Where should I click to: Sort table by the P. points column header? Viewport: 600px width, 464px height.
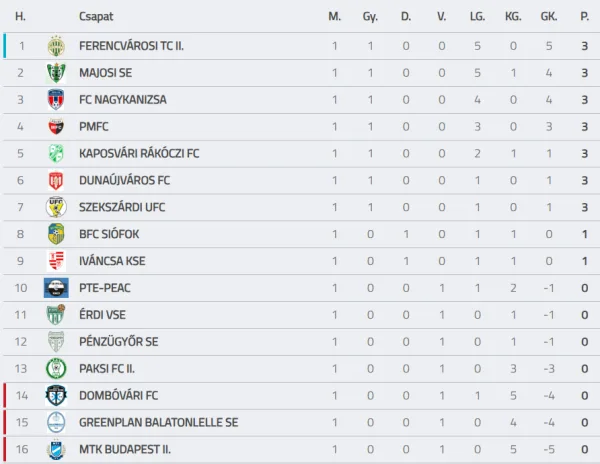click(584, 16)
